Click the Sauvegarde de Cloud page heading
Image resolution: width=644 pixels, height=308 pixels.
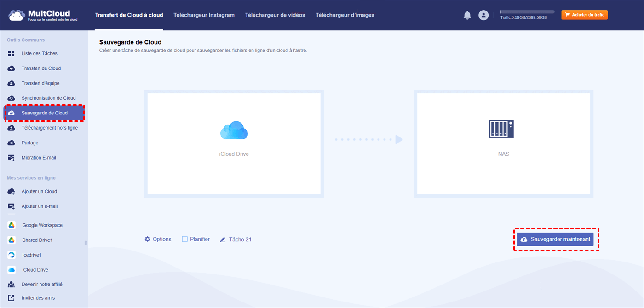point(130,42)
